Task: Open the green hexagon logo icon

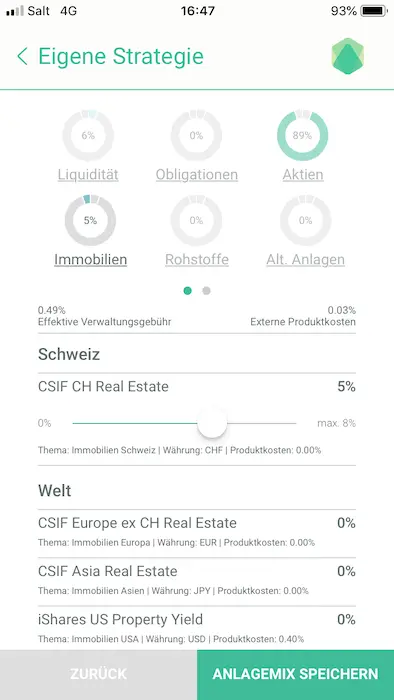Action: 348,56
